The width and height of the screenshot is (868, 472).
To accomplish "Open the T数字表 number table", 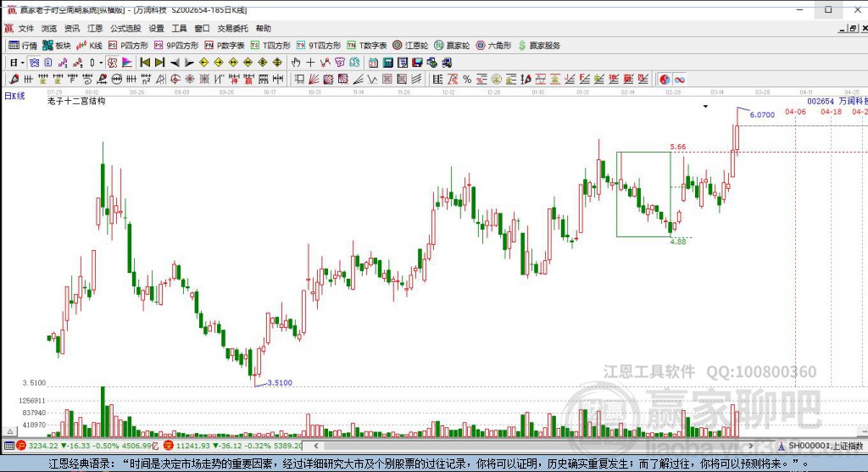I will 366,46.
